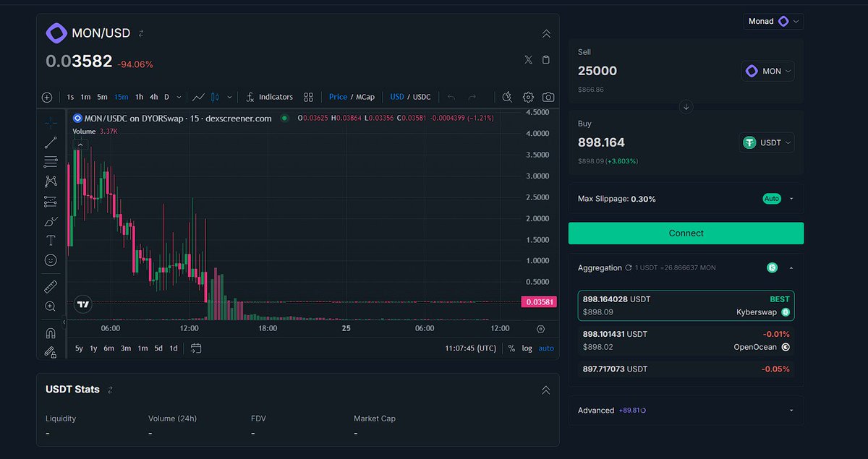This screenshot has height=459, width=868.
Task: Set the chart range to 1d
Action: [x=174, y=348]
